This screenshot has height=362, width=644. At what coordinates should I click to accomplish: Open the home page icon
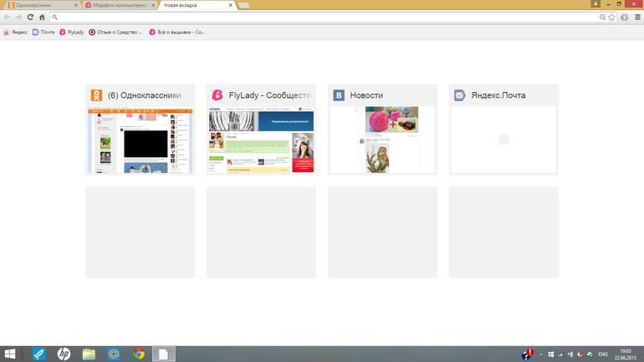[x=42, y=18]
